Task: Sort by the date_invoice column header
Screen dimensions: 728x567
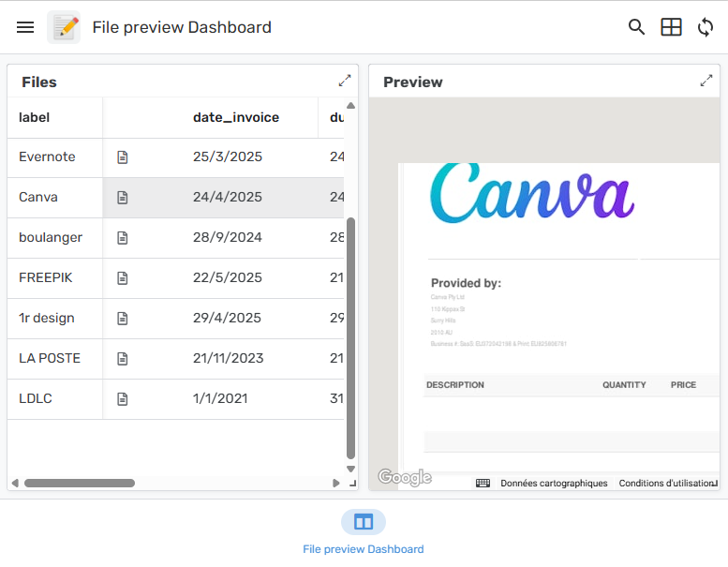Action: tap(236, 117)
